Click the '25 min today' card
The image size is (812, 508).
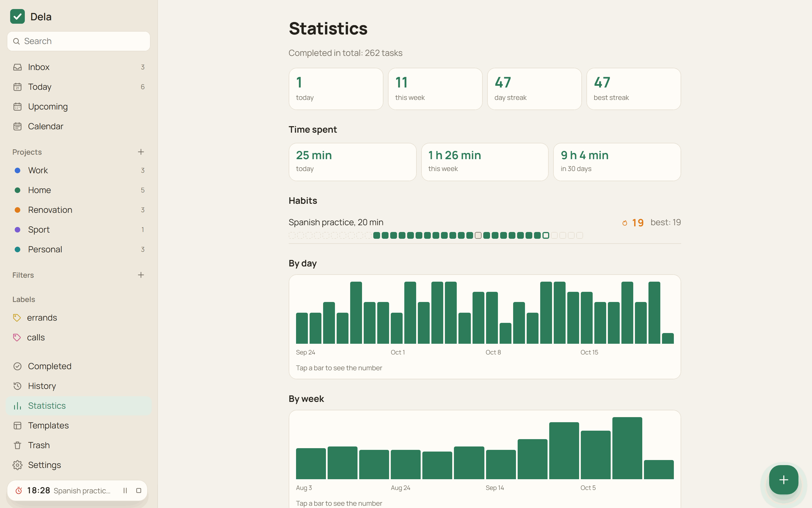tap(352, 162)
